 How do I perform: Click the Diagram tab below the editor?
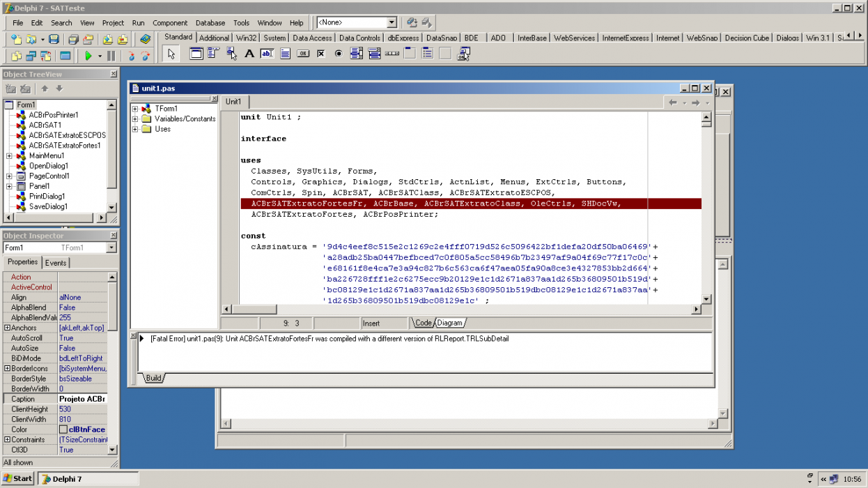coord(450,323)
